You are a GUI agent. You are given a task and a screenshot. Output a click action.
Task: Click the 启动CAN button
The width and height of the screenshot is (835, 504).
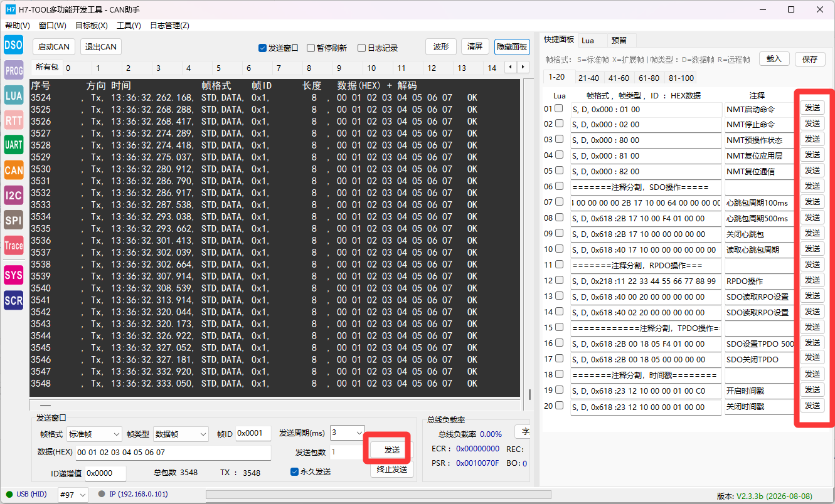[x=54, y=47]
